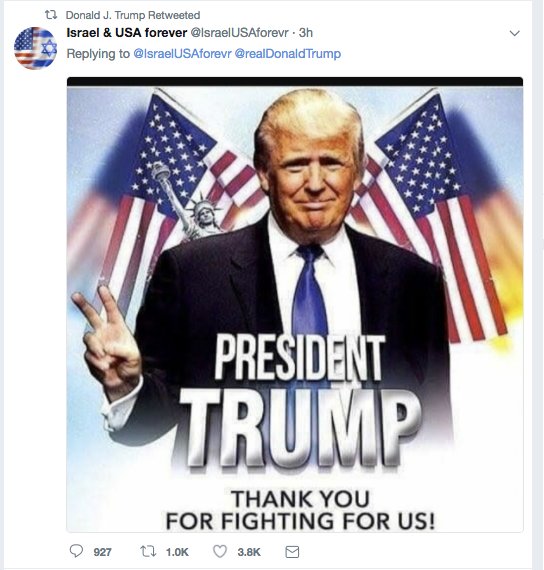Click the 1.0K retweets count

[x=177, y=552]
